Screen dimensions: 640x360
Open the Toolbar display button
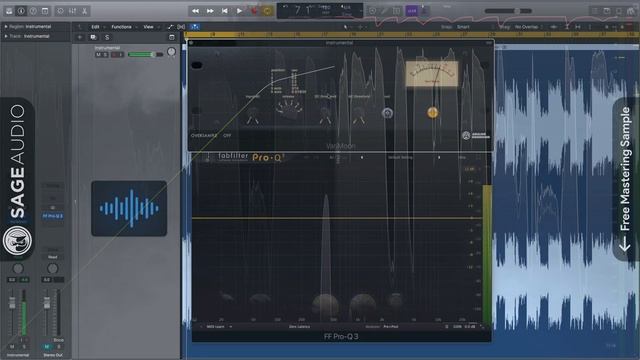click(45, 11)
